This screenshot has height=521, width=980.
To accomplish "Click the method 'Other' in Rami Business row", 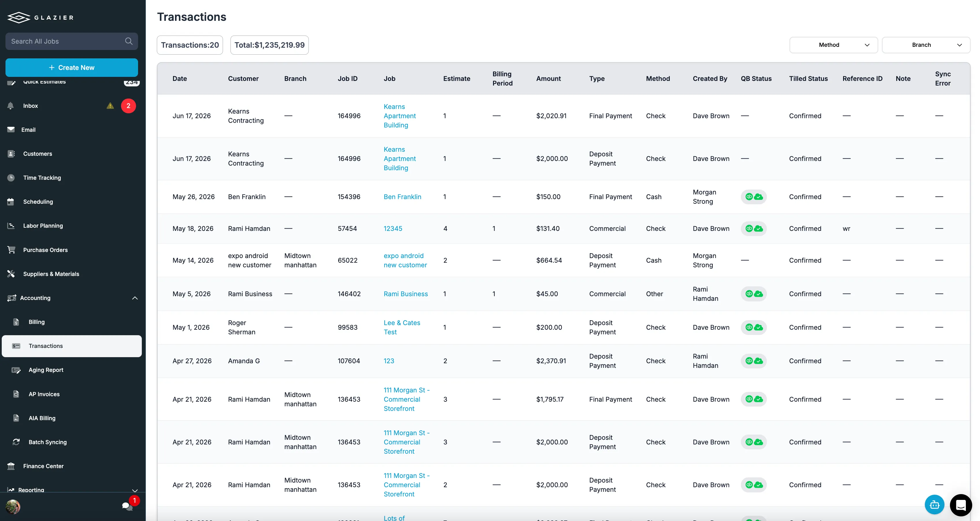I will [654, 294].
